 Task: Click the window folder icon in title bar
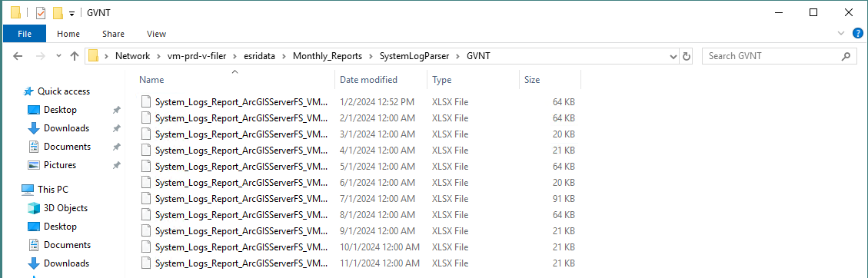15,13
